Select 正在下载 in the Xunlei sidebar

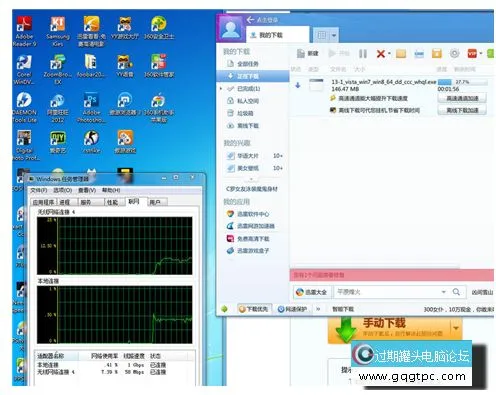[252, 76]
